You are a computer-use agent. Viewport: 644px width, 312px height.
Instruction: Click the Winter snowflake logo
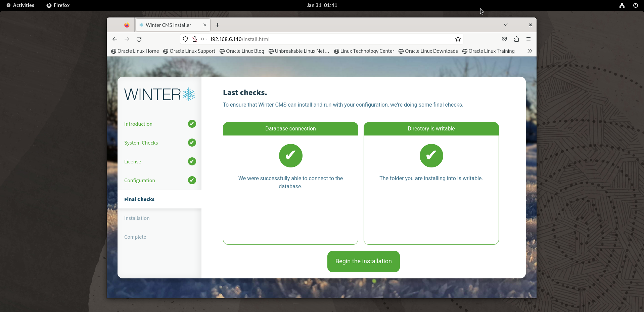[x=159, y=94]
